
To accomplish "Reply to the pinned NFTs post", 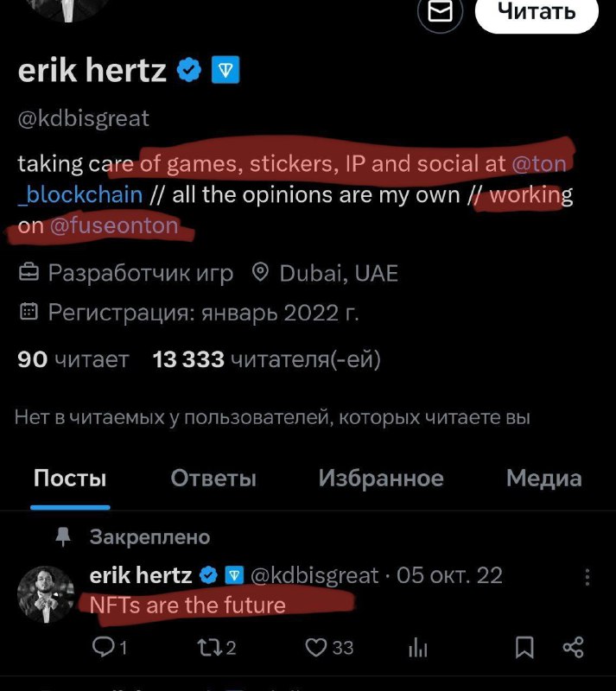I will click(x=109, y=647).
